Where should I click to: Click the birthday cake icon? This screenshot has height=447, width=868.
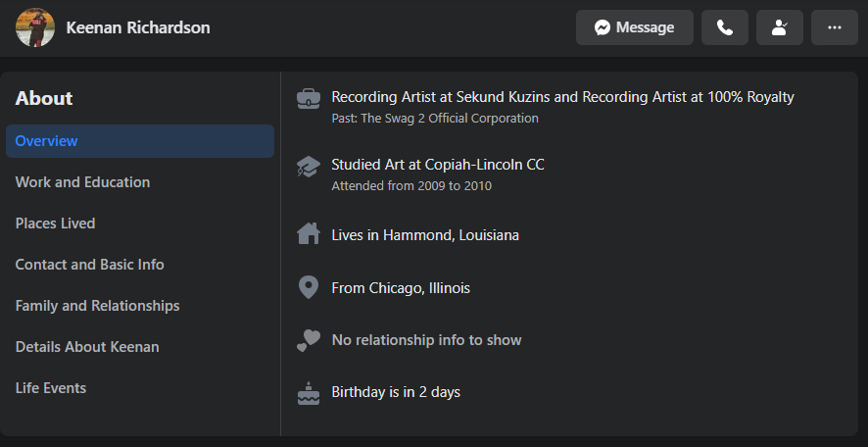click(x=309, y=393)
